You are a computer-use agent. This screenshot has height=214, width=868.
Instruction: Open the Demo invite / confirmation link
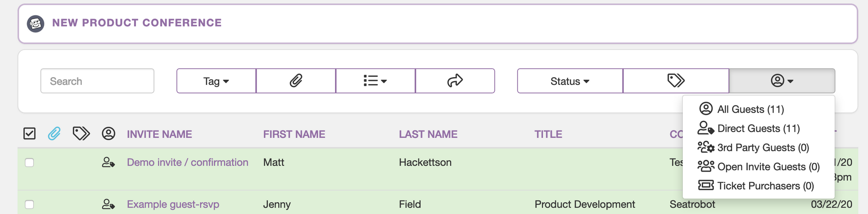[x=187, y=162]
